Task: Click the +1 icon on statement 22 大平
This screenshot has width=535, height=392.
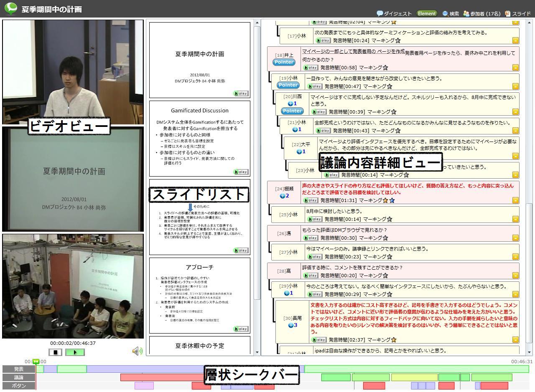Action: point(301,152)
